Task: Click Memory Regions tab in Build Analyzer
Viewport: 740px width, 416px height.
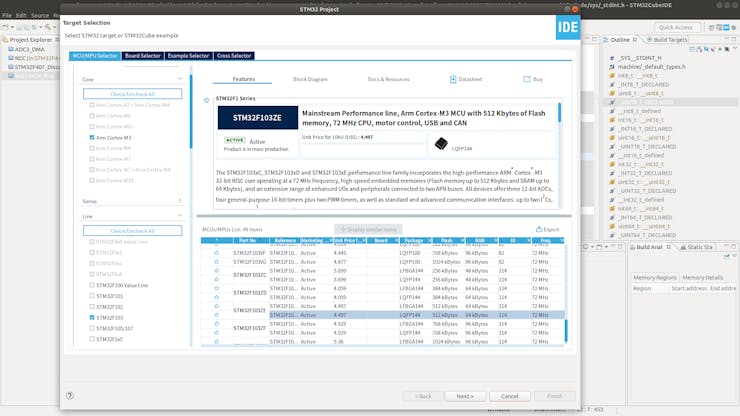Action: (655, 278)
